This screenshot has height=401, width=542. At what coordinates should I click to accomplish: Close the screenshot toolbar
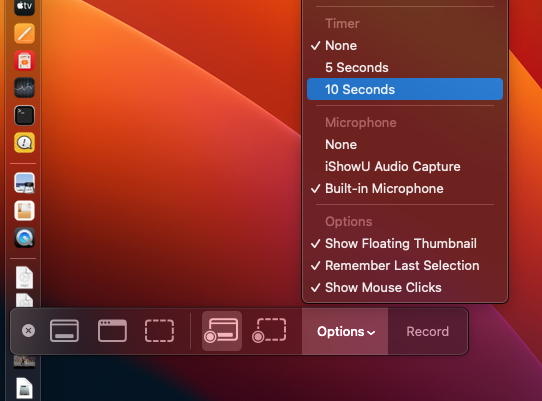point(28,331)
